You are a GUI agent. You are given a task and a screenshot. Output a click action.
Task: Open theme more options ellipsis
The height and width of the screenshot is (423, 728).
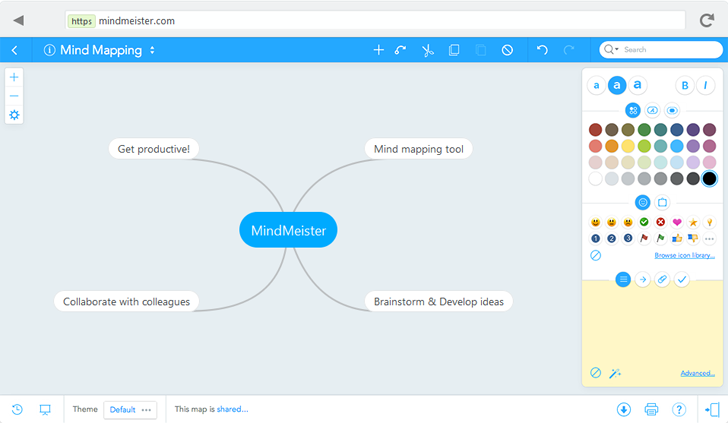(147, 410)
